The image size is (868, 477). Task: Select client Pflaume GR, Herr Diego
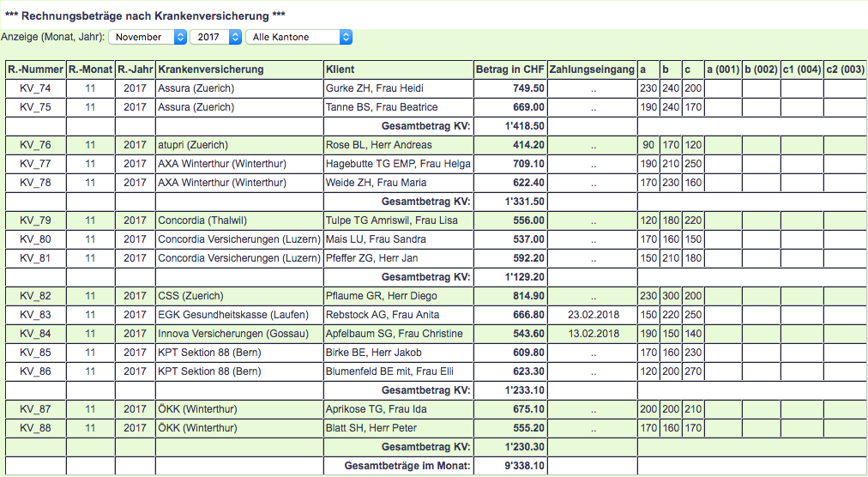381,296
